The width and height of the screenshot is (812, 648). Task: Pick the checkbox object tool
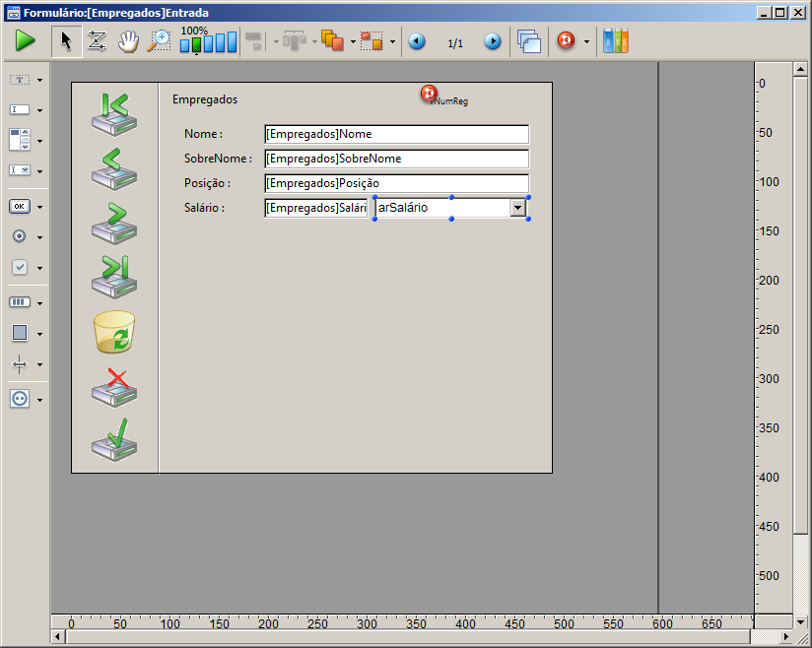20,267
